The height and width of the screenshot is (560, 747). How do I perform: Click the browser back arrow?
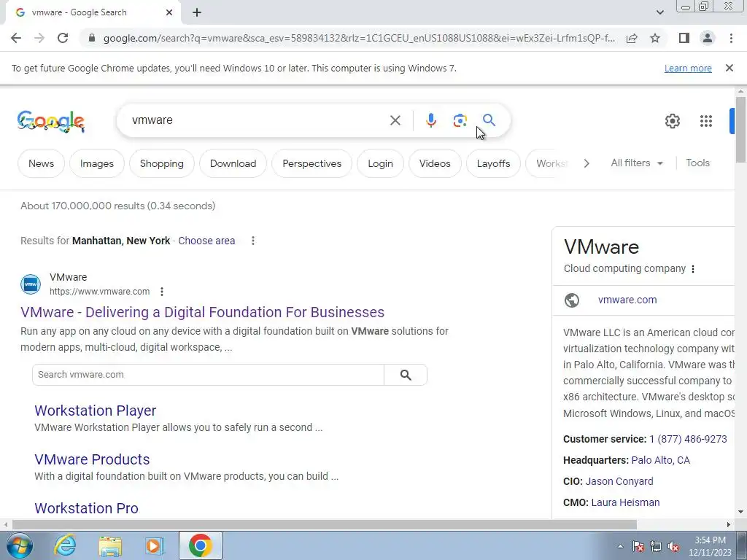point(16,38)
